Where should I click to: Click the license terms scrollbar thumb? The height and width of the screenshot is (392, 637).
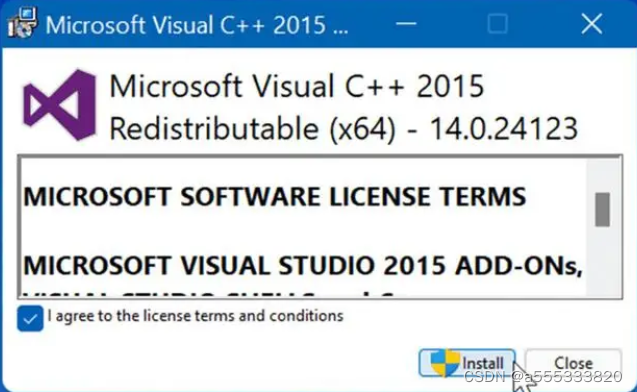tap(602, 210)
